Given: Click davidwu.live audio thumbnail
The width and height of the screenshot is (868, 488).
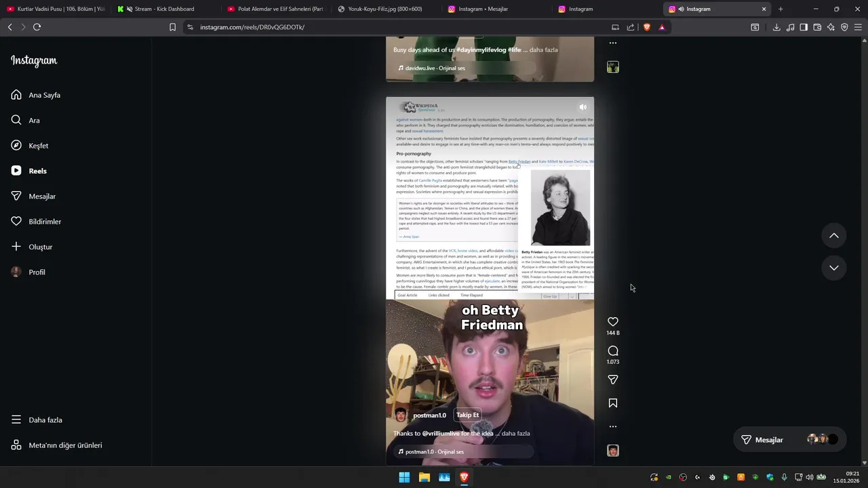Looking at the screenshot, I should click(x=613, y=67).
